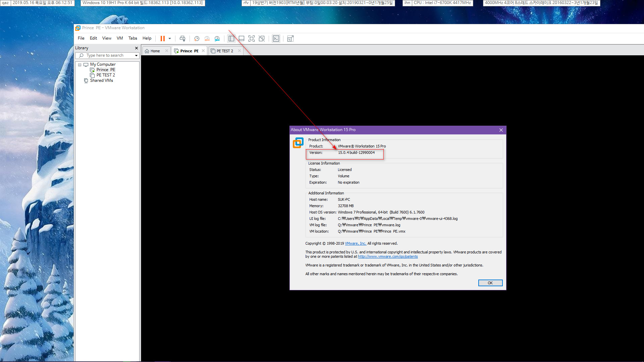Open the VM menu
This screenshot has height=362, width=644.
click(x=120, y=38)
